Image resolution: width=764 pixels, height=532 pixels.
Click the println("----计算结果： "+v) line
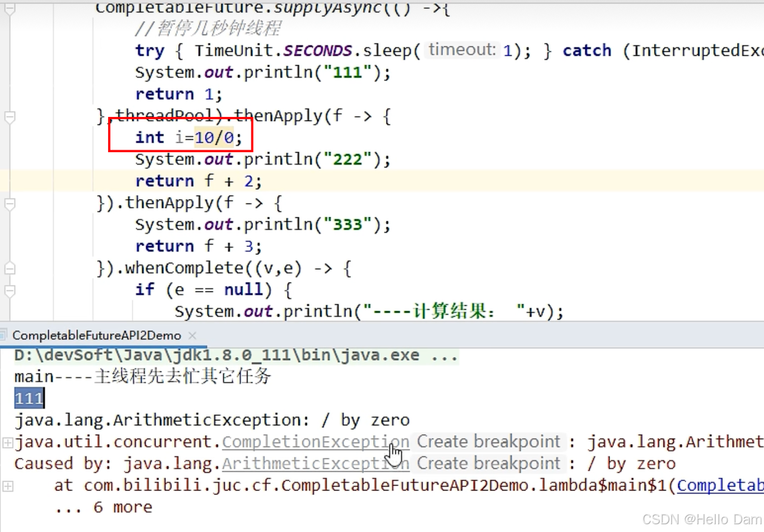coord(369,311)
